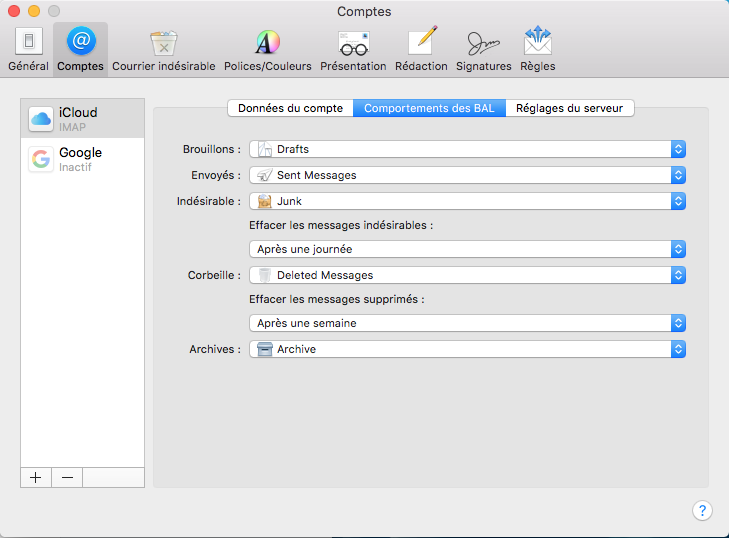
Task: Select the iCloud account
Action: pos(82,119)
